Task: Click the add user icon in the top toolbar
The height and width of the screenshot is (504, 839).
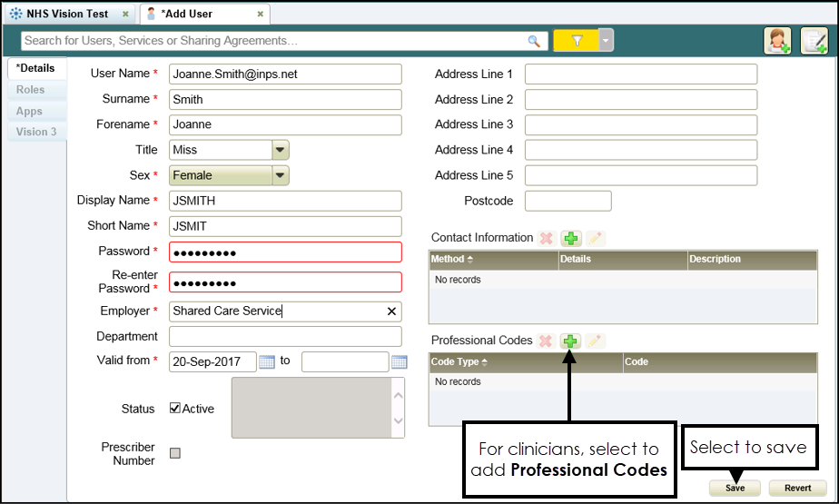Action: pos(777,41)
